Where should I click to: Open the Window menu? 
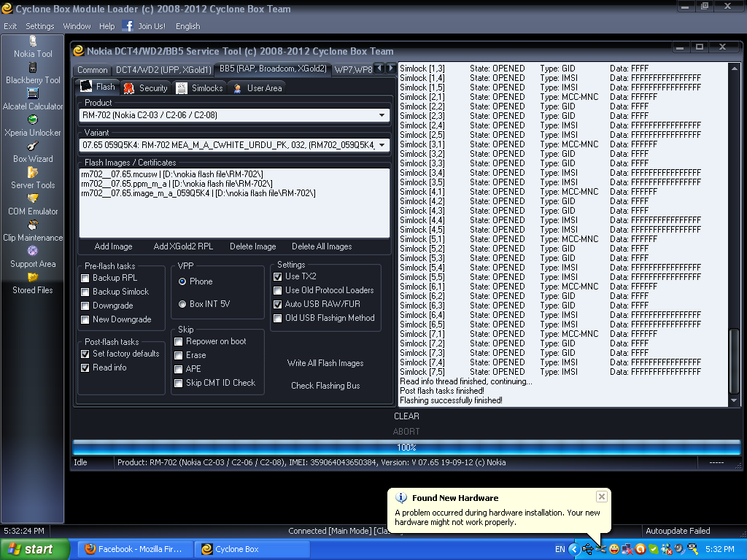point(77,26)
